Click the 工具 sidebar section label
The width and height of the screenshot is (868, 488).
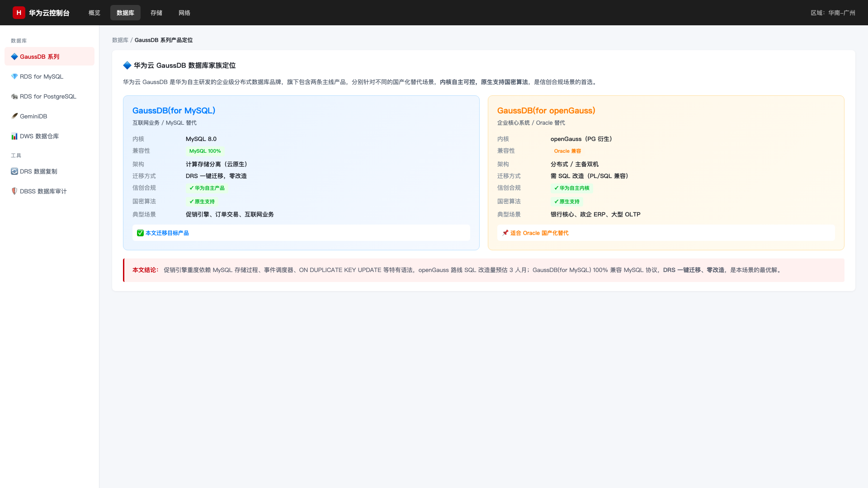pyautogui.click(x=16, y=155)
